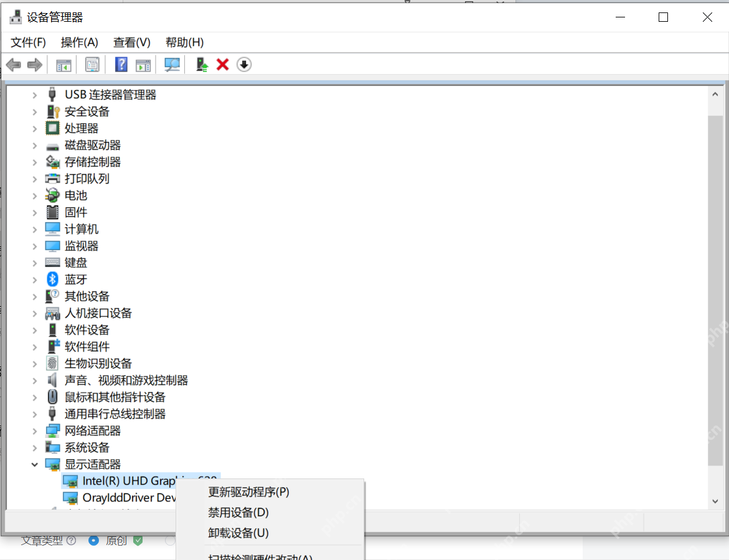This screenshot has height=560, width=729.
Task: Toggle the action pane toolbar icon
Action: [x=143, y=65]
